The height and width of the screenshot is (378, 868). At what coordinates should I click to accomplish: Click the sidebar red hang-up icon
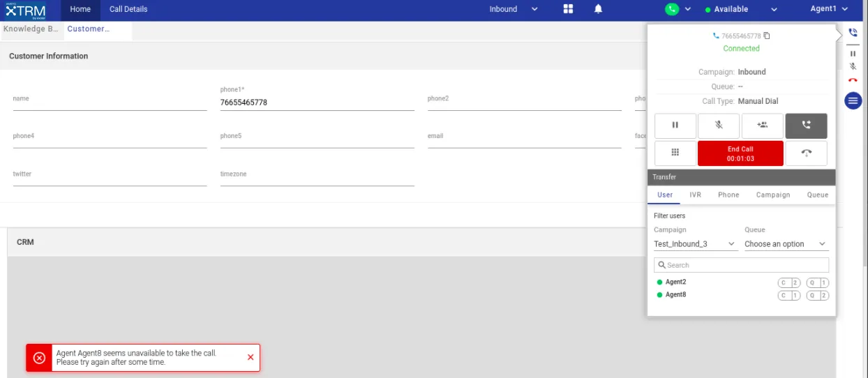tap(853, 80)
